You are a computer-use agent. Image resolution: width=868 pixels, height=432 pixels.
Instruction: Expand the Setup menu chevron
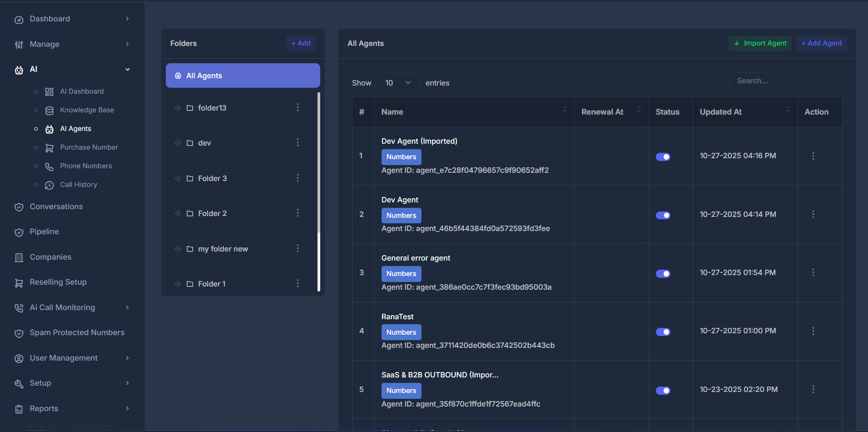127,383
